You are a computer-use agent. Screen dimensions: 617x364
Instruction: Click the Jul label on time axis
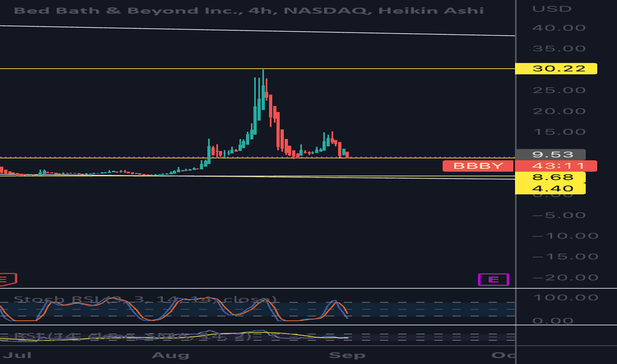[17, 355]
